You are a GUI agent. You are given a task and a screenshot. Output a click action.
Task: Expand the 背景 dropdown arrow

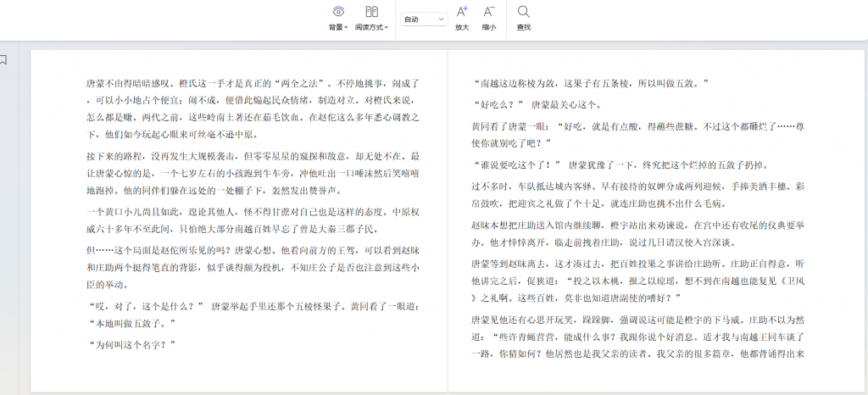coord(346,28)
